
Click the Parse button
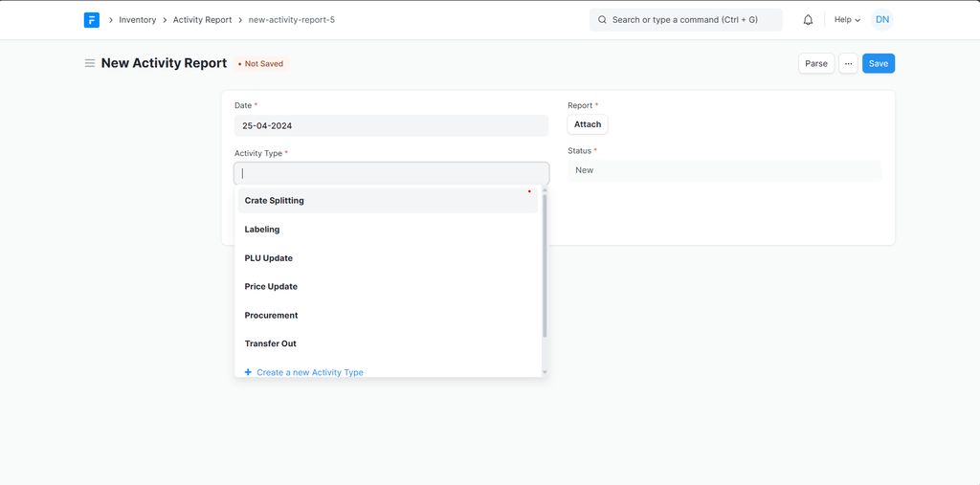816,63
